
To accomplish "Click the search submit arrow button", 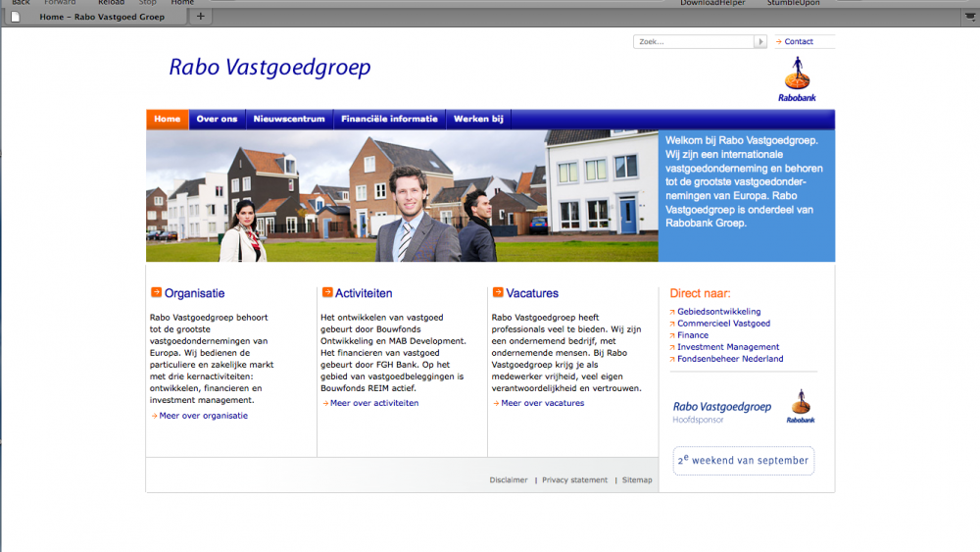I will [760, 42].
